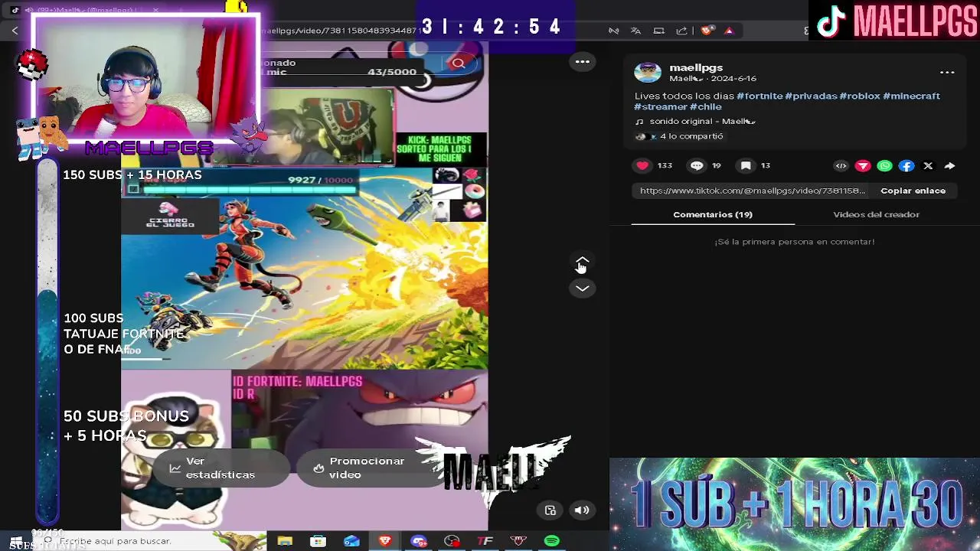
Task: Mute the video with speaker icon
Action: point(582,510)
